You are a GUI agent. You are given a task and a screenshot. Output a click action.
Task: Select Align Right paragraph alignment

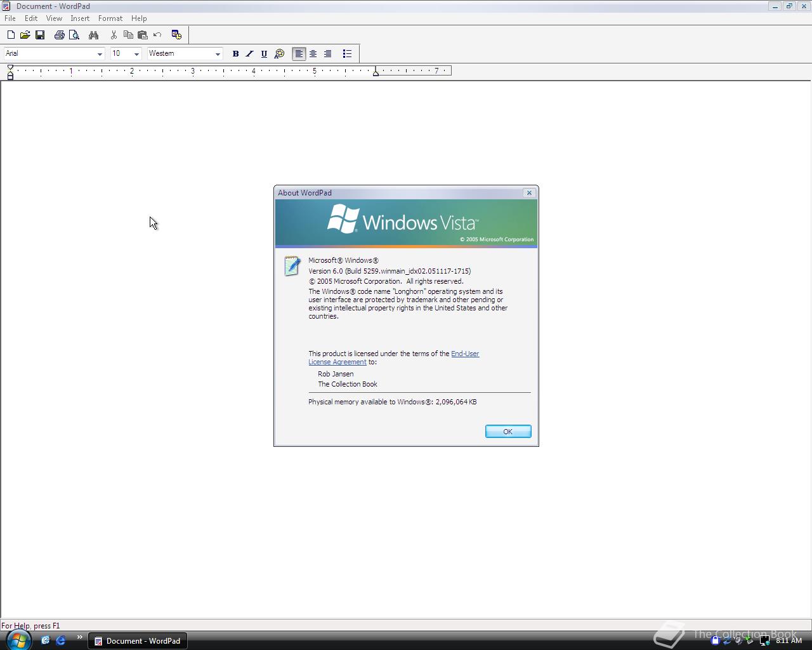pyautogui.click(x=328, y=54)
